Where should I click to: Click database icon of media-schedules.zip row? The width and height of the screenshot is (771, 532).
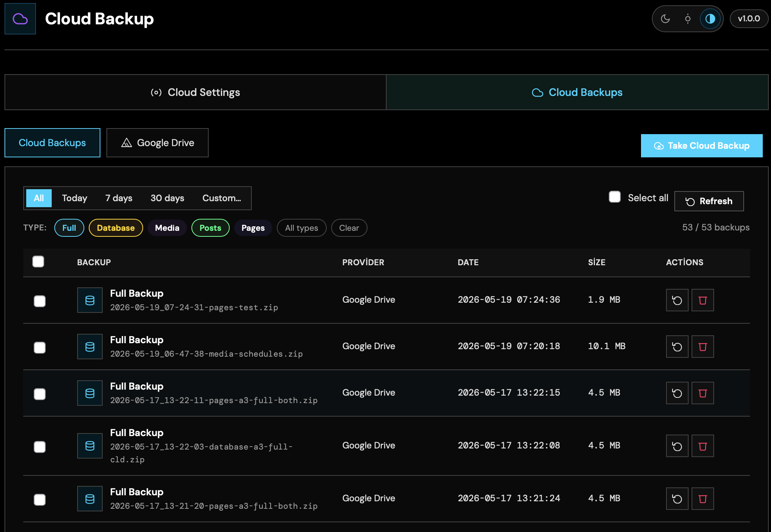tap(90, 347)
